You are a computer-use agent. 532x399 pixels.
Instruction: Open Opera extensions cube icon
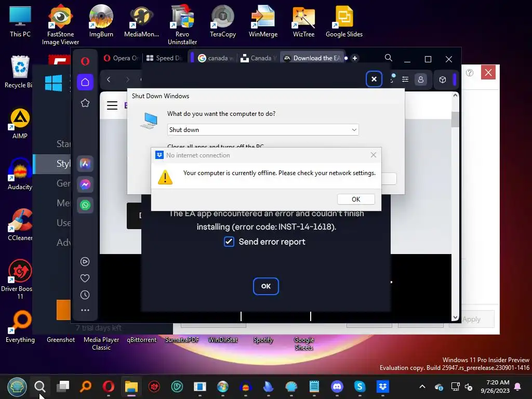[443, 79]
